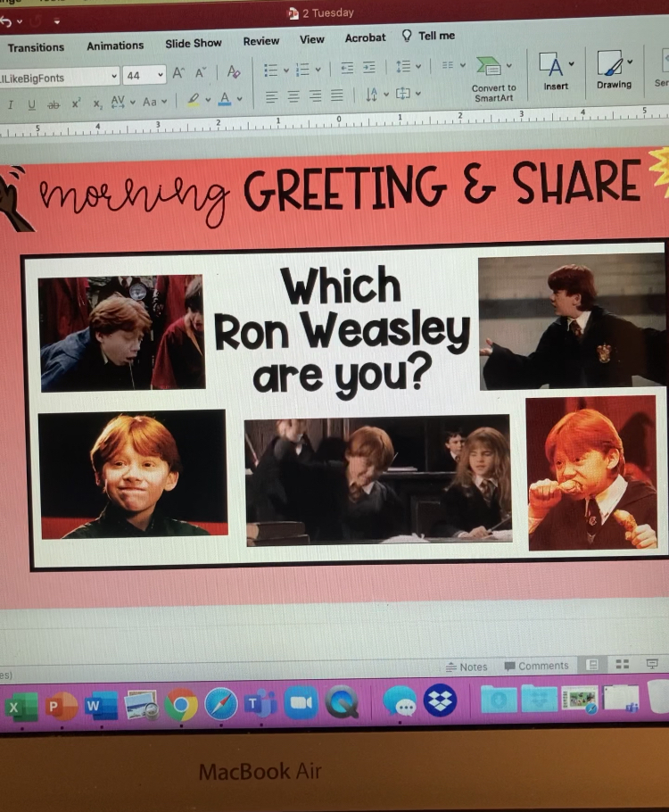Open highlight color dropdown arrow

coord(208,99)
